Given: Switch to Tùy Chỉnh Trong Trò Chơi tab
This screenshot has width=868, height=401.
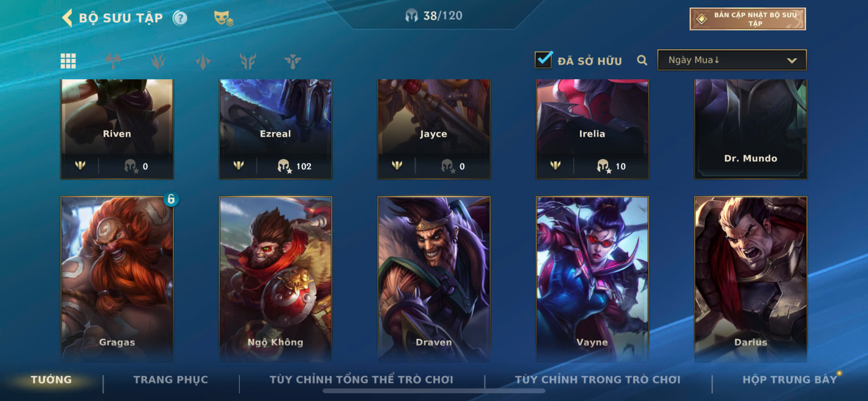Looking at the screenshot, I should pyautogui.click(x=597, y=379).
